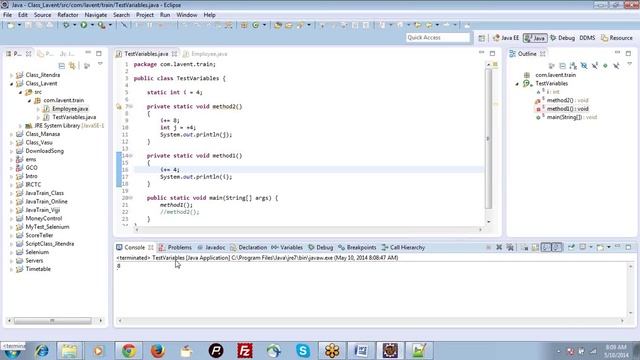The height and width of the screenshot is (360, 640).
Task: Click the Windows Start button
Action: pos(13,351)
